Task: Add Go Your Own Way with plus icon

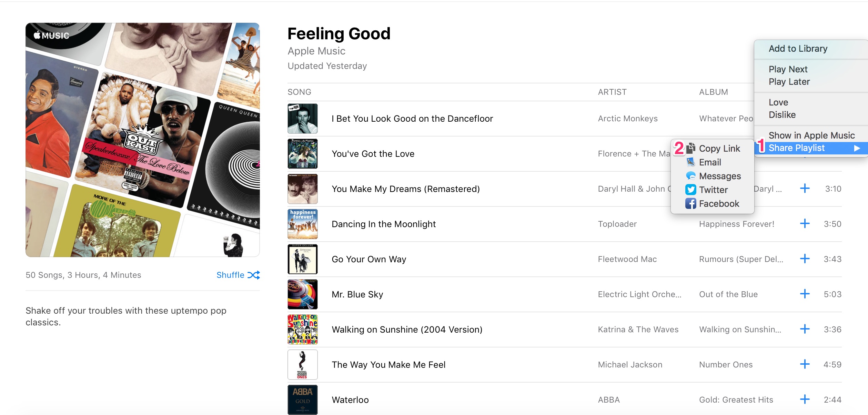Action: [805, 259]
